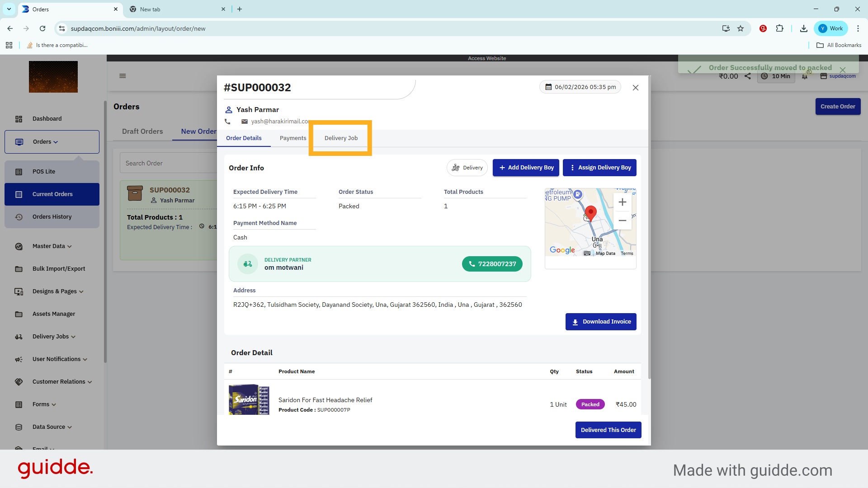This screenshot has height=488, width=868.
Task: Open the Work profile menu
Action: click(831, 28)
